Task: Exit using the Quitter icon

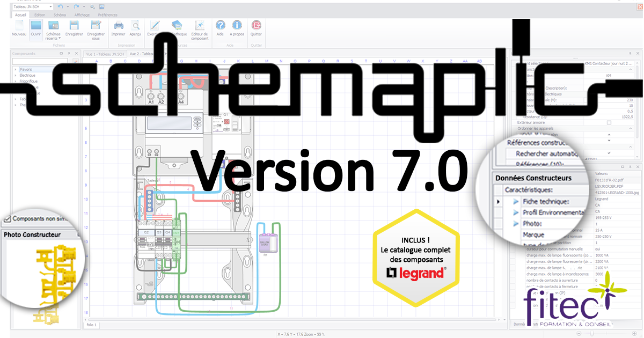Action: point(256,25)
